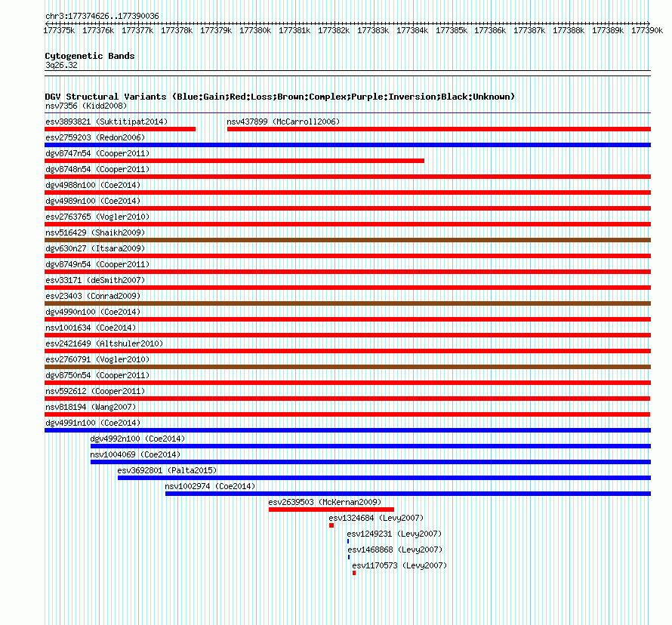Click the esv23403 (Conrad2009) label
This screenshot has height=625, width=672.
point(93,296)
